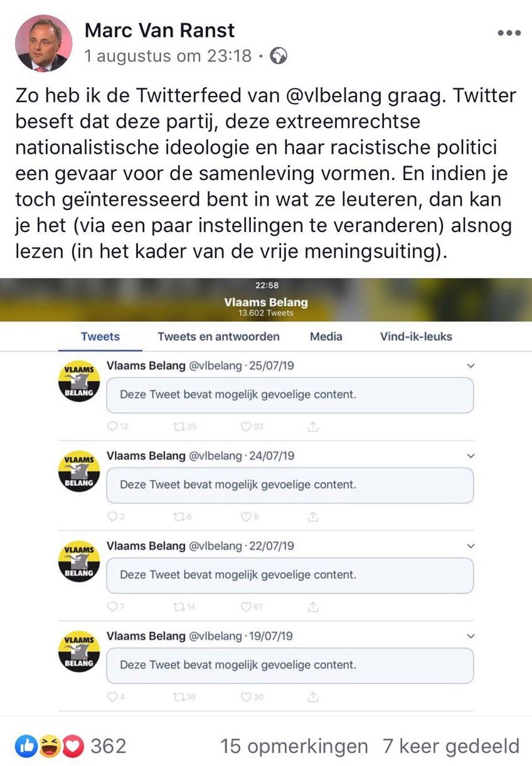Share the 24/07/19 tweet via the upload icon
532x766 pixels.
[x=313, y=517]
